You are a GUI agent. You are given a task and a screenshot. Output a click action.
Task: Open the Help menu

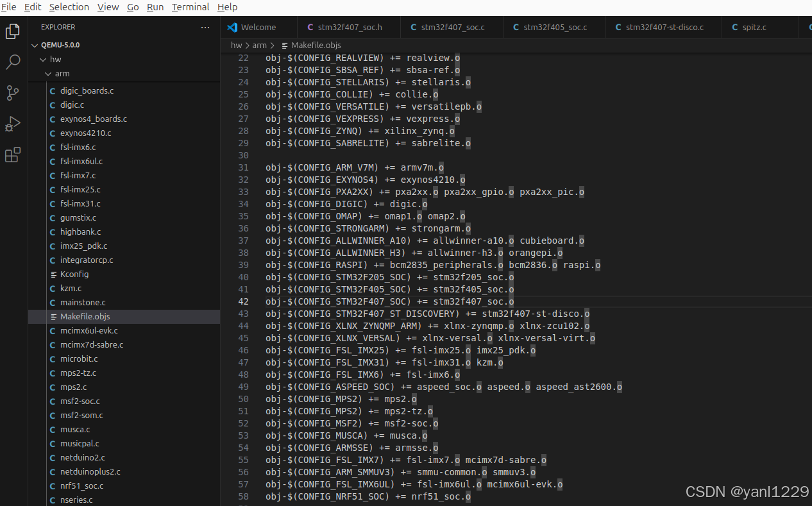[x=228, y=7]
